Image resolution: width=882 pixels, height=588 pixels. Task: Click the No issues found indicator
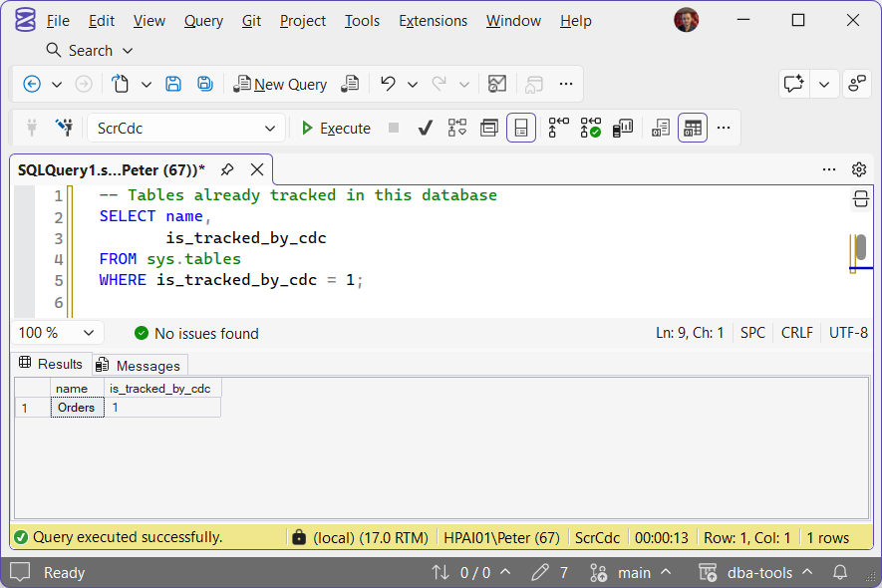[196, 334]
